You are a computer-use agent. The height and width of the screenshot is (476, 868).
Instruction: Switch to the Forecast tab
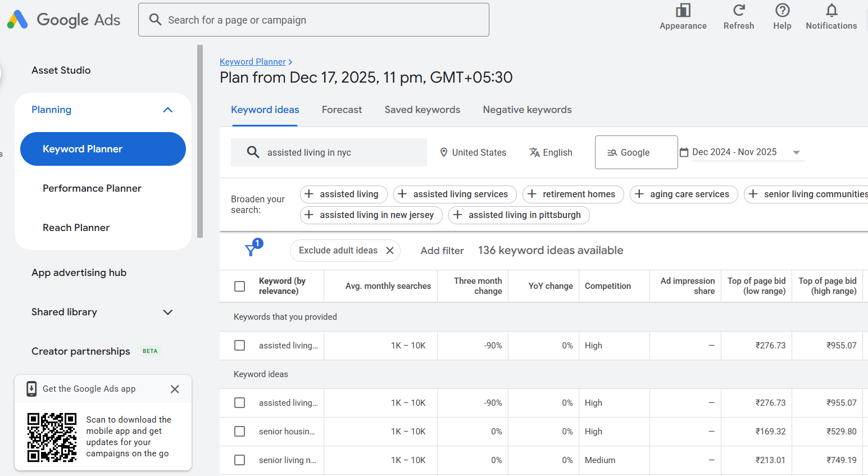coord(342,110)
